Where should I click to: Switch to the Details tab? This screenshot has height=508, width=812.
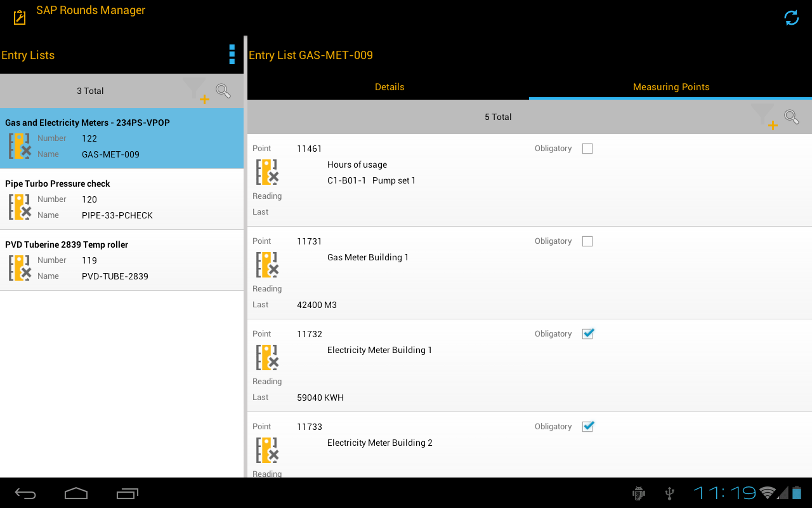point(388,87)
